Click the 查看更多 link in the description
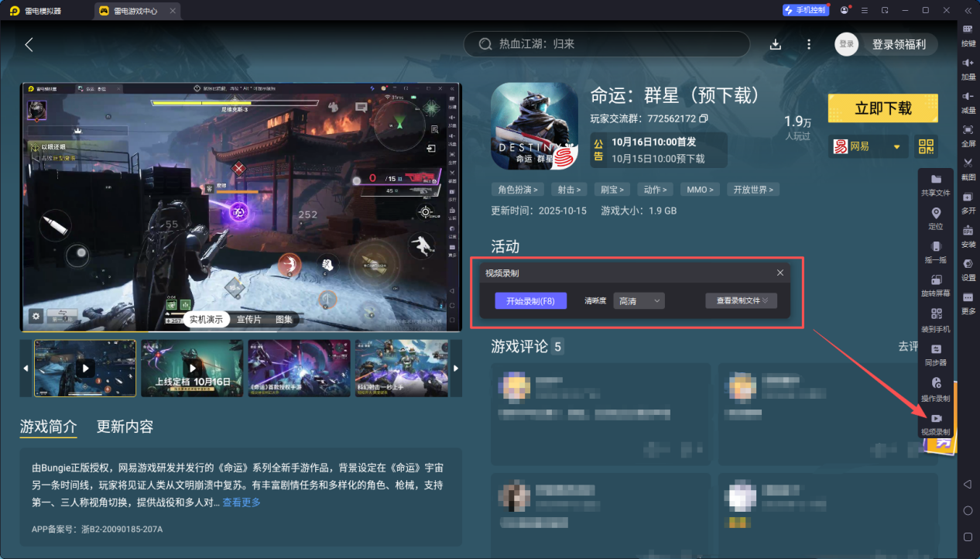This screenshot has width=980, height=559. (x=242, y=502)
